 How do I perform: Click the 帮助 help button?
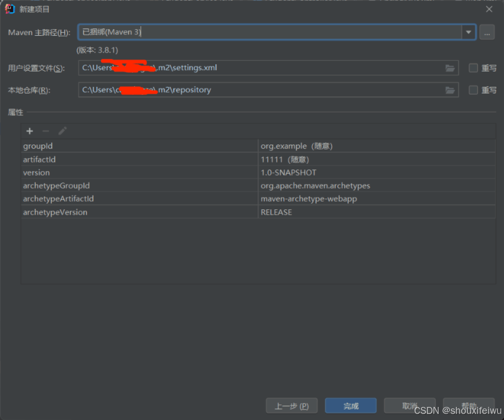[x=469, y=406]
